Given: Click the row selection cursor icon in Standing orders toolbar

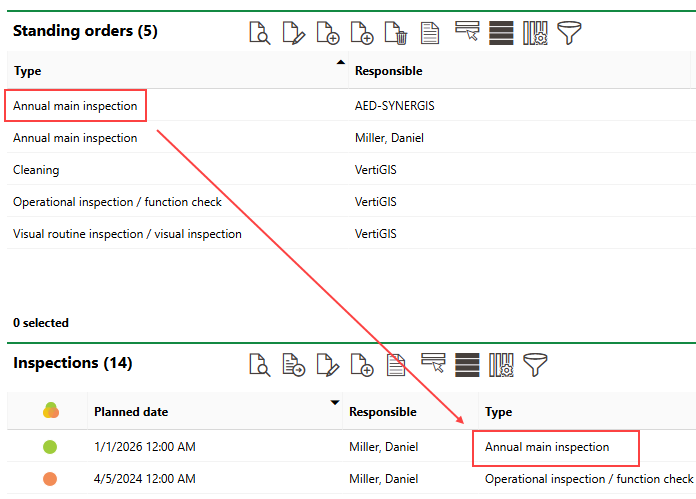Looking at the screenshot, I should click(466, 33).
